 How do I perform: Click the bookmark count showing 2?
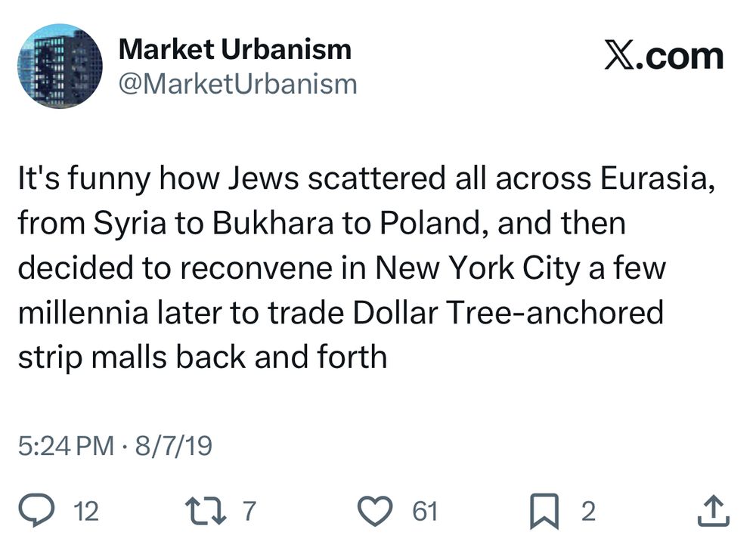pos(588,512)
